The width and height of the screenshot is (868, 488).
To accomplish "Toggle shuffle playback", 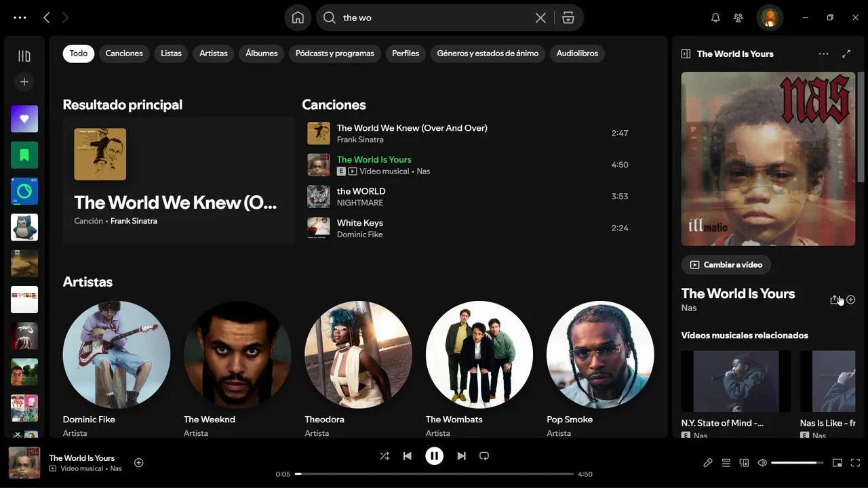I will point(384,456).
